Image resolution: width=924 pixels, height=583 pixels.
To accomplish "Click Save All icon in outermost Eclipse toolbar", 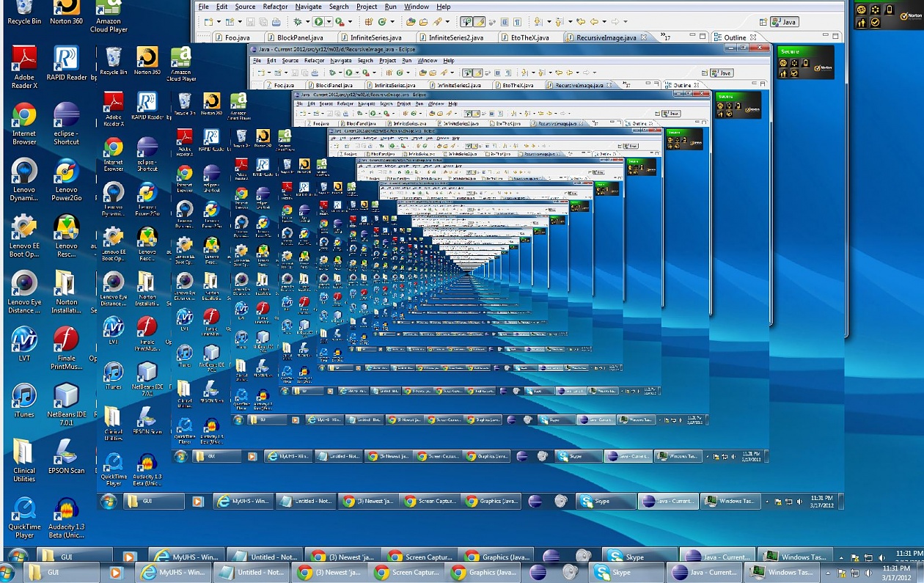I will (263, 22).
